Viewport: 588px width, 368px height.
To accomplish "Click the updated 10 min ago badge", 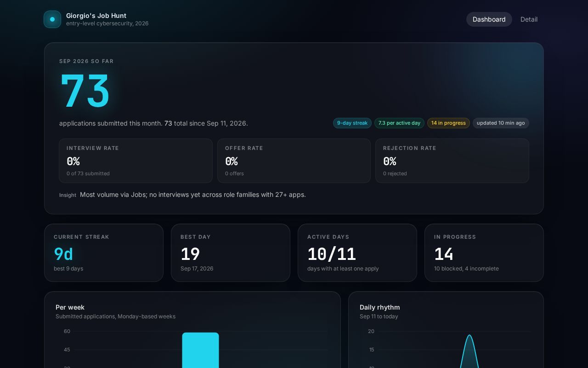I will click(x=501, y=123).
